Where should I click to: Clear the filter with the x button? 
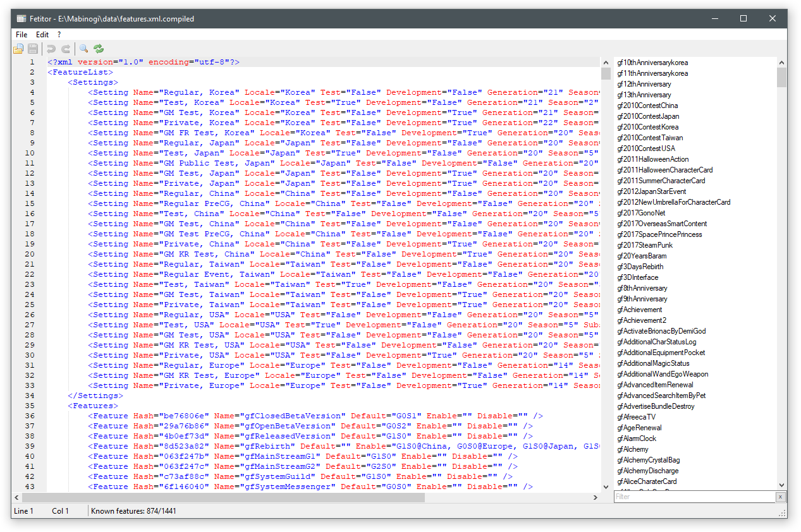[x=781, y=497]
